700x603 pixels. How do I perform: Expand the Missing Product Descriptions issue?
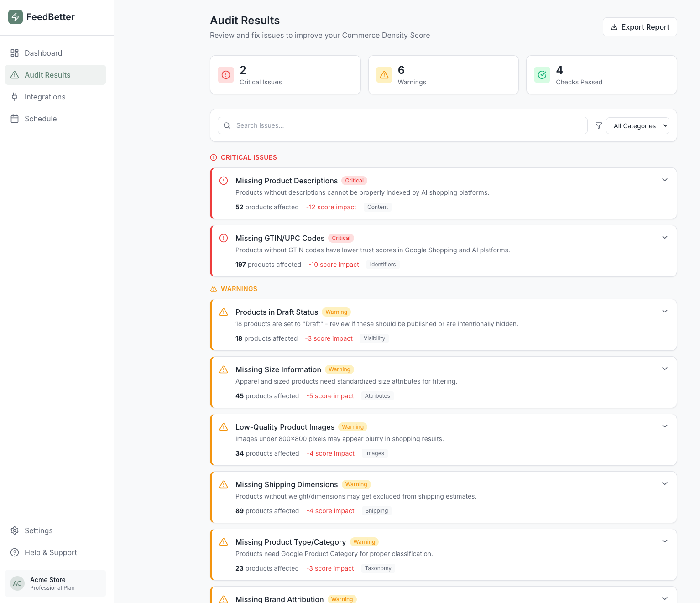(x=665, y=180)
